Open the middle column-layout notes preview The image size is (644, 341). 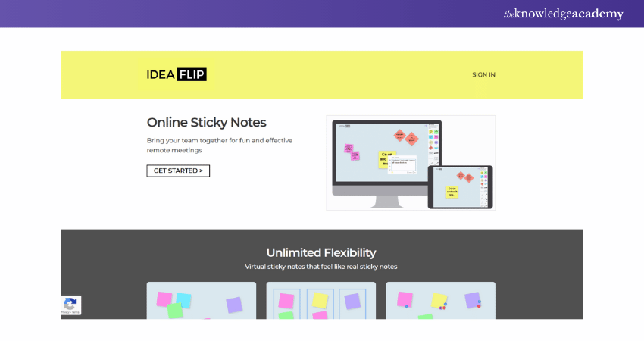pyautogui.click(x=320, y=301)
